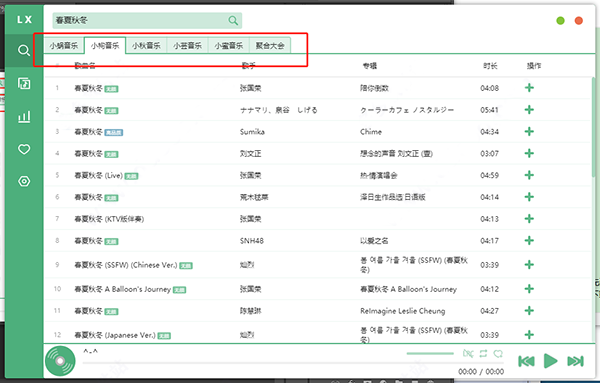Click the magnifier icon in search box
600x383 pixels.
233,20
